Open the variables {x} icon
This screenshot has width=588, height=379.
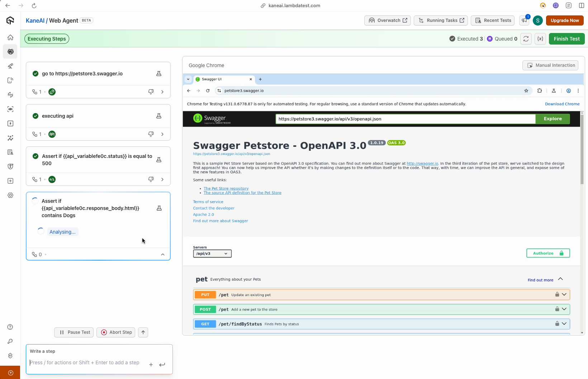tap(540, 39)
